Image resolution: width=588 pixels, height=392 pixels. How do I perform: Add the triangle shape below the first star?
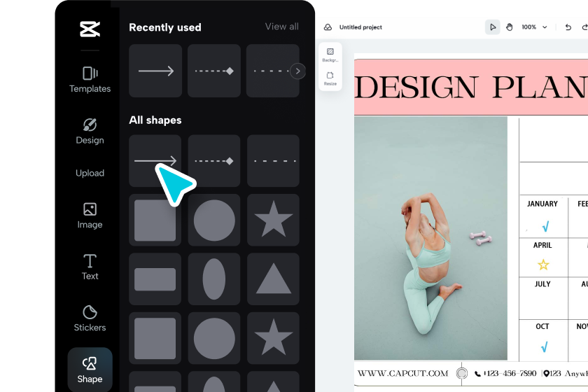(x=273, y=279)
